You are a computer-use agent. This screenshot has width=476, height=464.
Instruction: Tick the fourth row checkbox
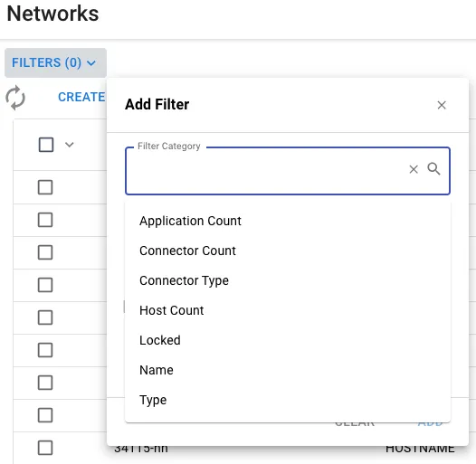(45, 285)
